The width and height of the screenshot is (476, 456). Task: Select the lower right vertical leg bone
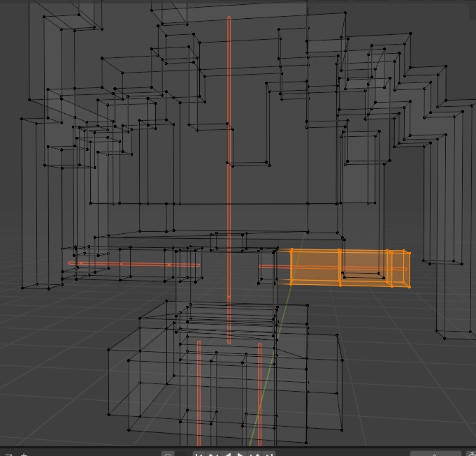click(260, 394)
